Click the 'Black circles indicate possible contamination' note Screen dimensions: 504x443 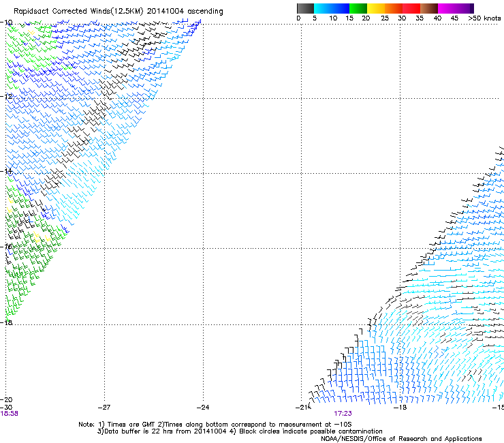(311, 431)
